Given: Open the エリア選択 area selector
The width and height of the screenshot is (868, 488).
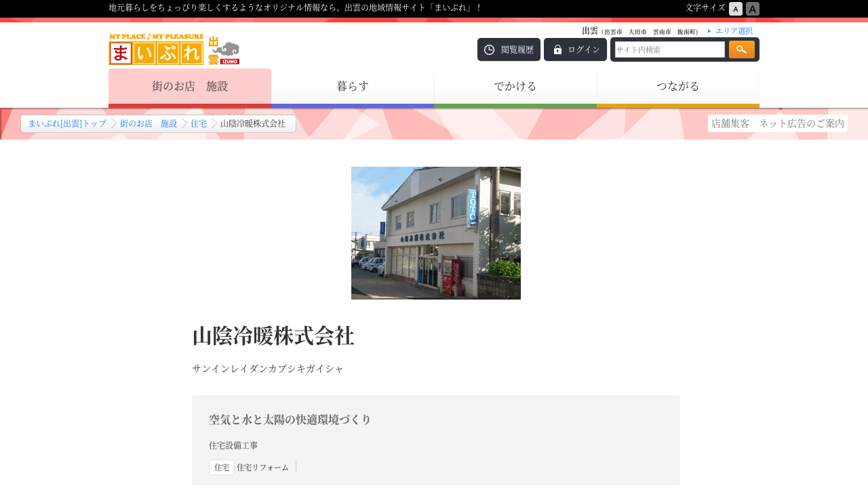Looking at the screenshot, I should 733,31.
